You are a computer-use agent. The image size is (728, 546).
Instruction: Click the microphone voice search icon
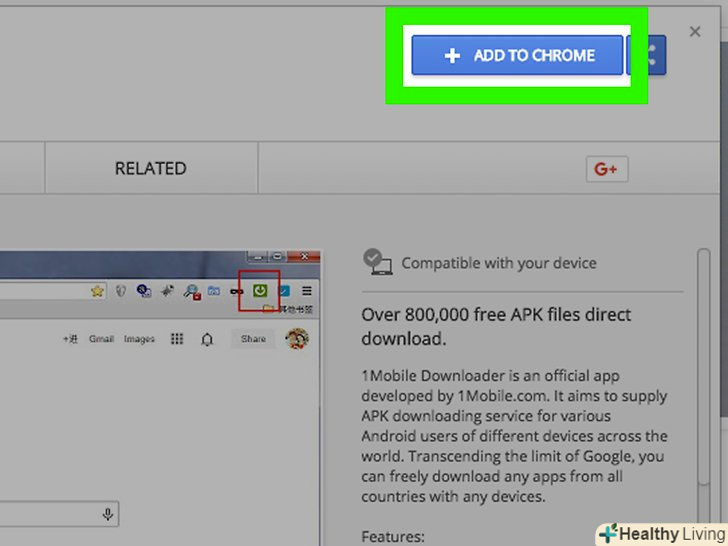(108, 514)
